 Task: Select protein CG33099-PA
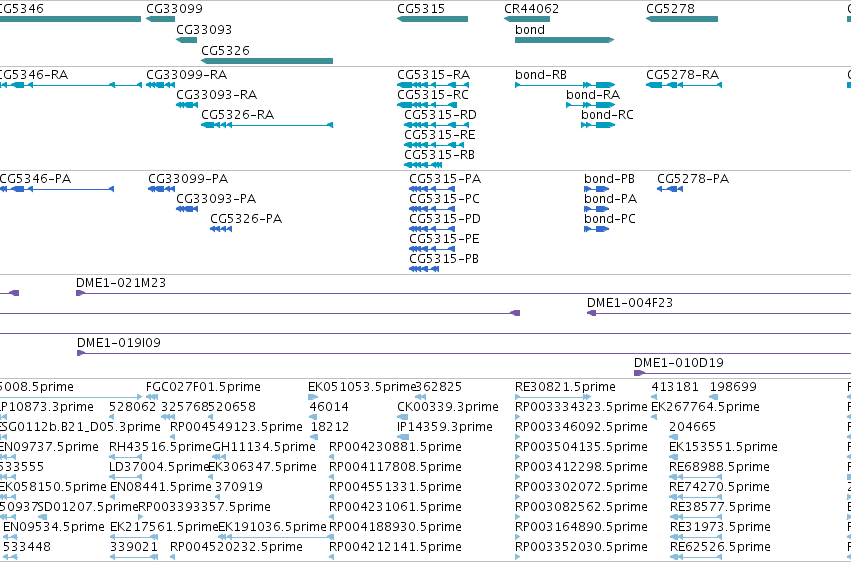pyautogui.click(x=188, y=178)
